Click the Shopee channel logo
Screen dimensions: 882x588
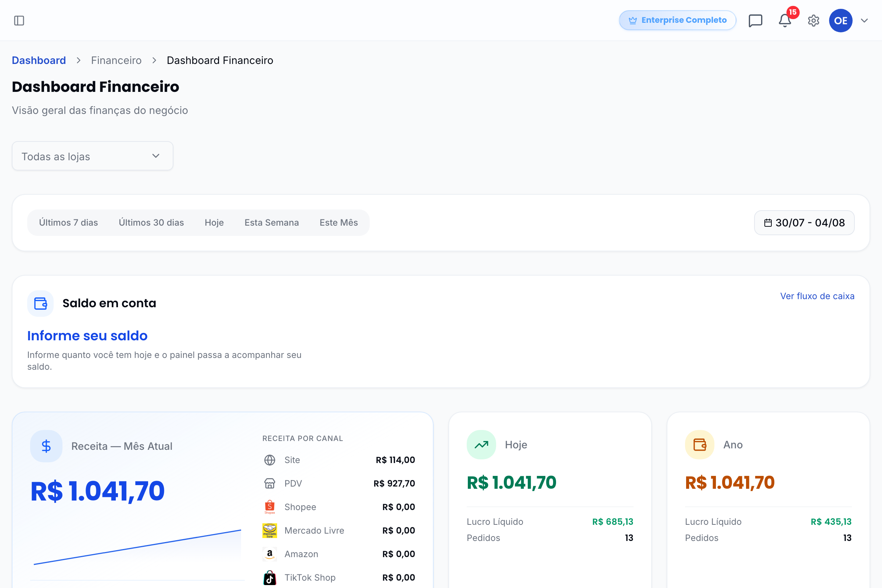pyautogui.click(x=270, y=507)
